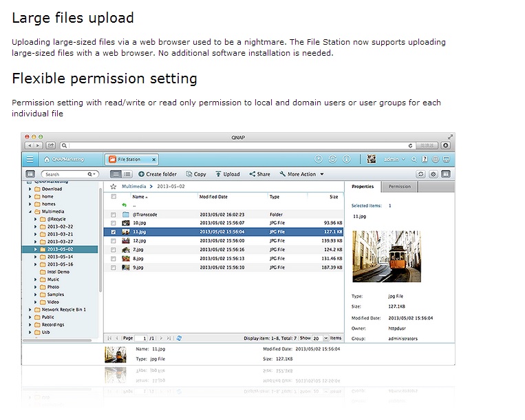Open the settings gear icon
This screenshot has height=420, width=525.
click(x=433, y=174)
